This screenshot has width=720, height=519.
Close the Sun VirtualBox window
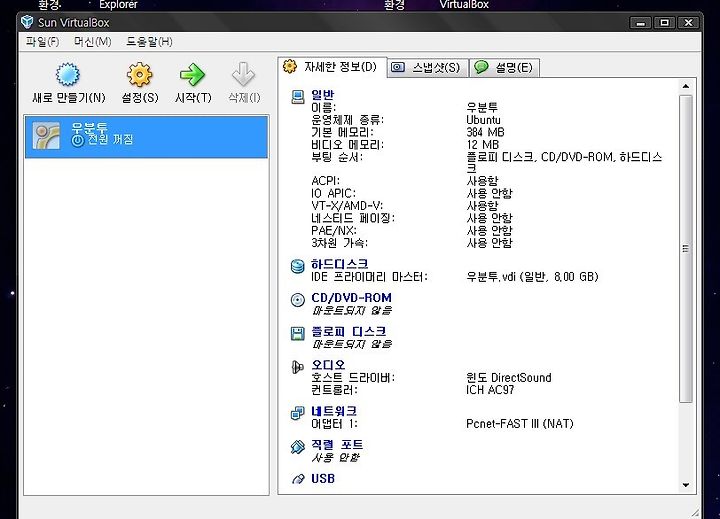tap(688, 23)
